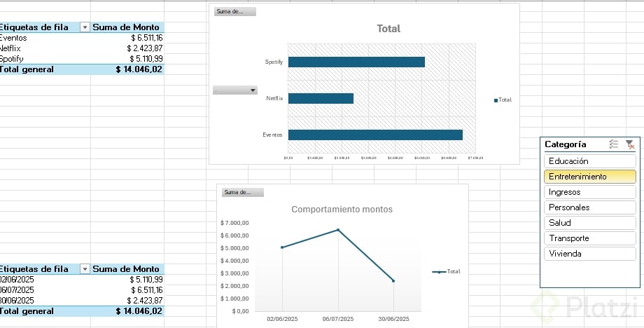Select Comportamiento montos chart title

coord(342,210)
